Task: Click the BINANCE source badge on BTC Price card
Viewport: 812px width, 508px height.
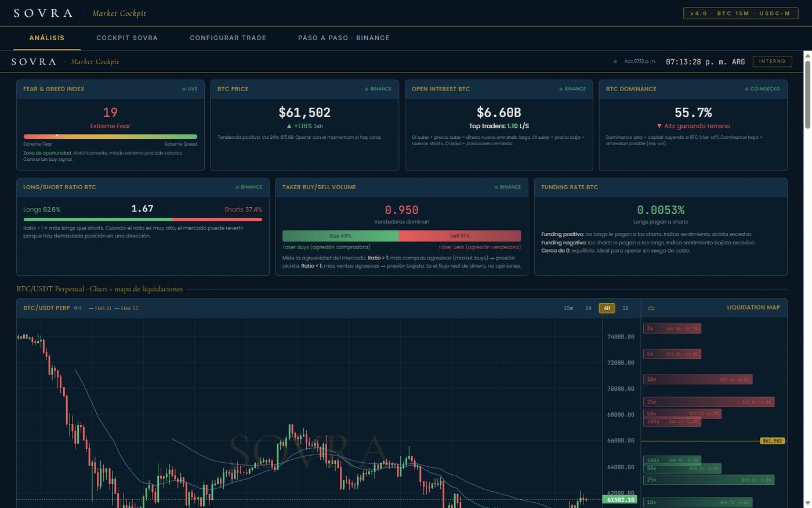Action: click(x=378, y=89)
